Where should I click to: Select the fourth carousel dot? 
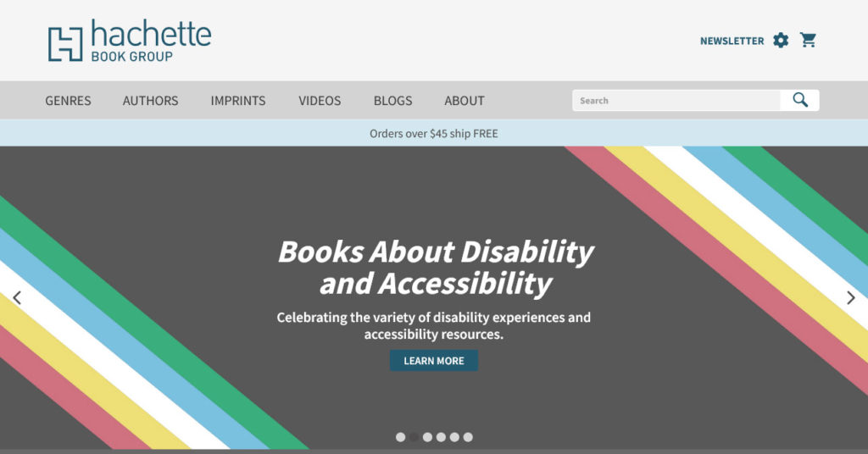[441, 437]
